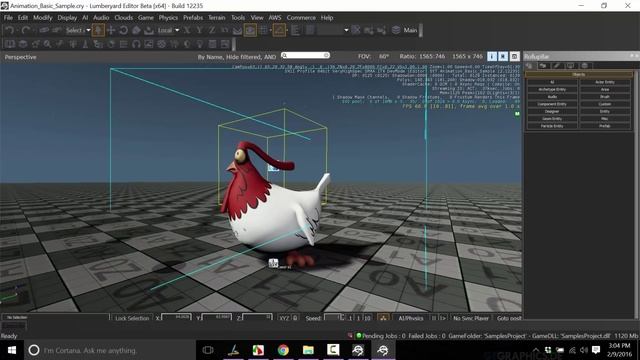The width and height of the screenshot is (640, 360).
Task: Click the viewport maximize icon
Action: pyautogui.click(x=515, y=57)
